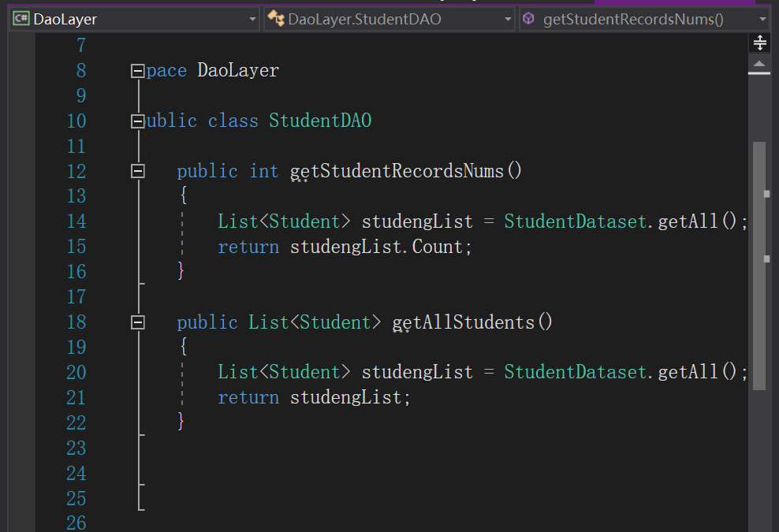Open the getStudentRecordsNums() member dropdown
Image resolution: width=779 pixels, height=532 pixels.
[x=644, y=20]
